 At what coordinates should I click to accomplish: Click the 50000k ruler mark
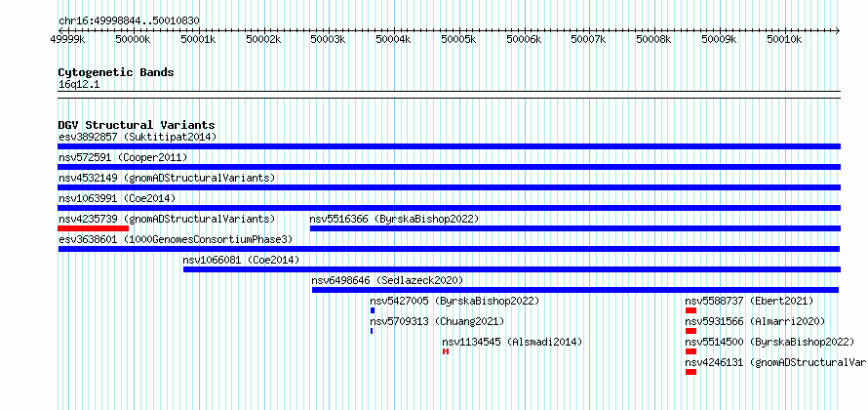[133, 39]
